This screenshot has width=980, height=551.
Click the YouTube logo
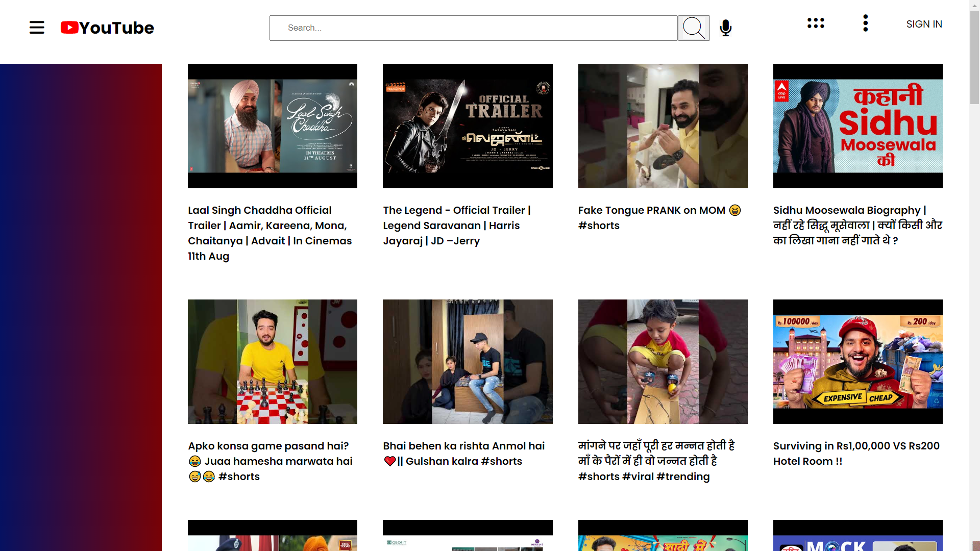[x=107, y=28]
